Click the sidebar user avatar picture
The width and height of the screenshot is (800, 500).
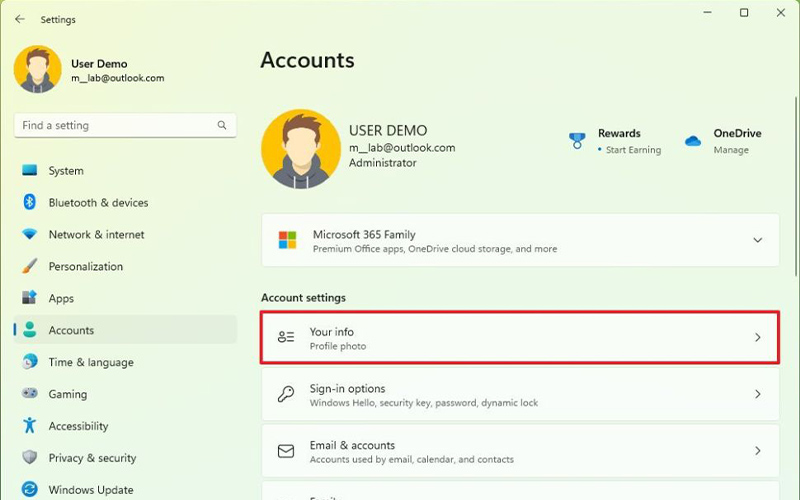pos(38,69)
